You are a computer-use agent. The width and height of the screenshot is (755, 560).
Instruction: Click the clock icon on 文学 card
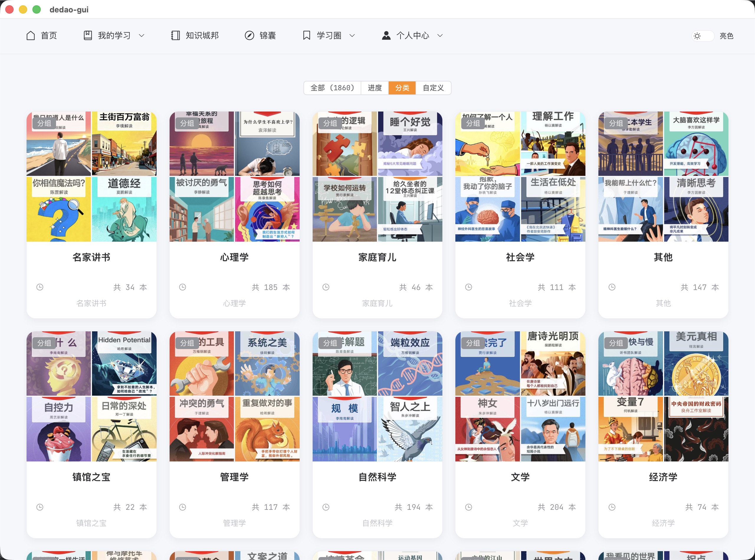click(469, 507)
